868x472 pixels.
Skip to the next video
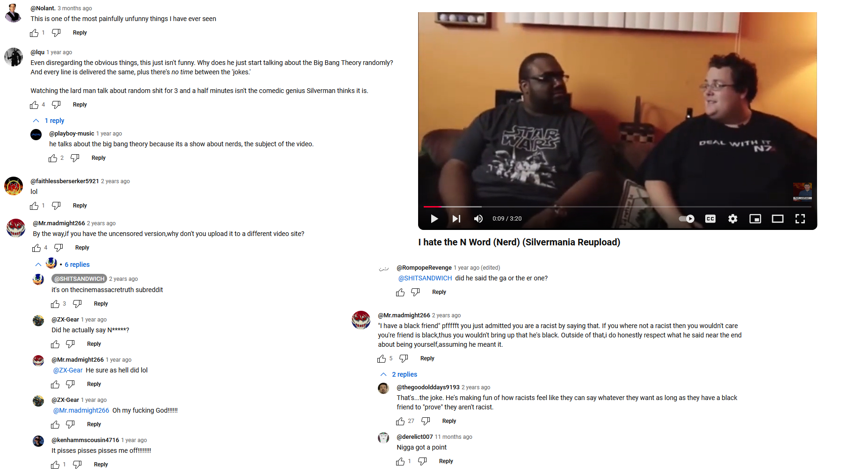456,219
